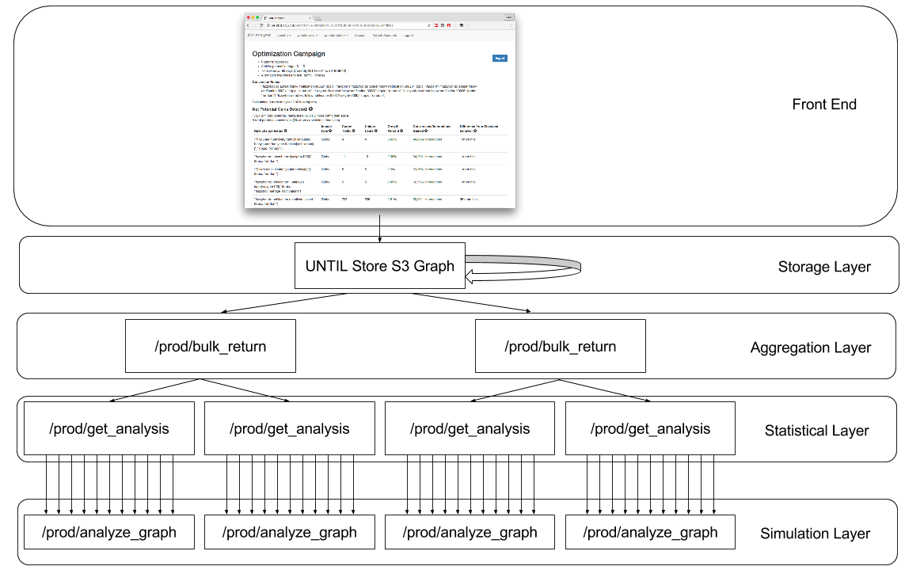Select the Storage Layer label
The width and height of the screenshot is (924, 570).
tap(823, 267)
